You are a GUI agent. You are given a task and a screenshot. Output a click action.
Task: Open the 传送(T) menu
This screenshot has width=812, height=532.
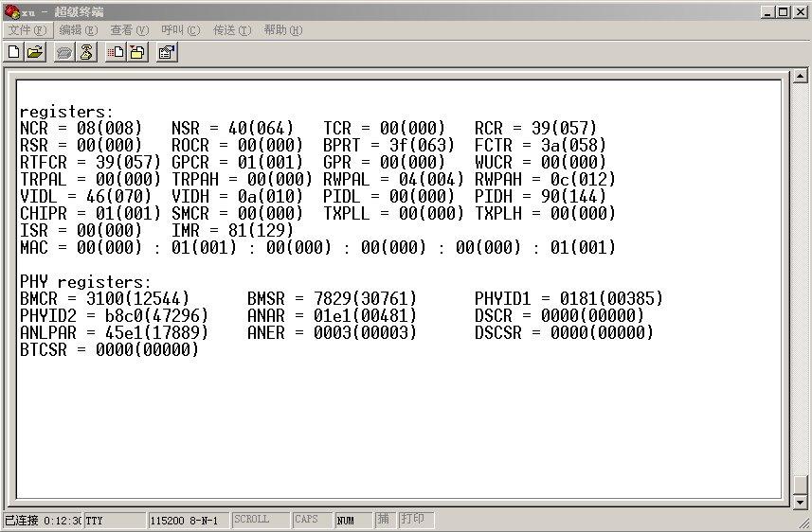tap(232, 30)
